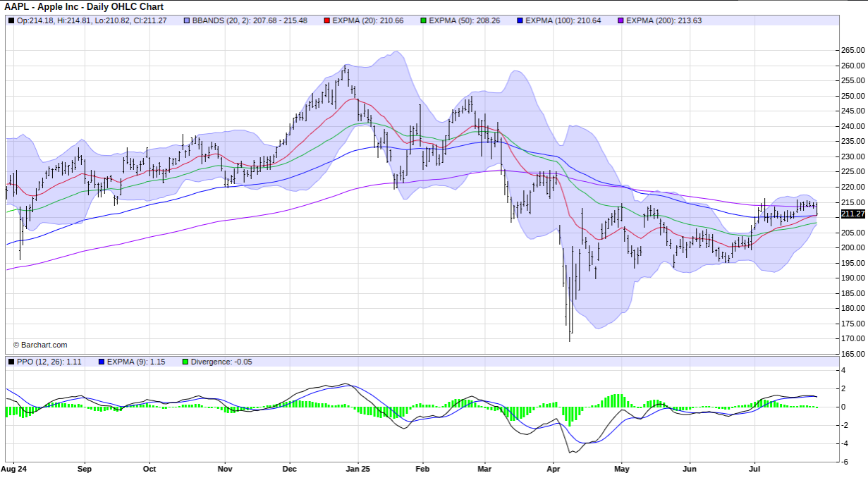868x485 pixels.
Task: Click the PPO axis label 4
Action: 844,370
